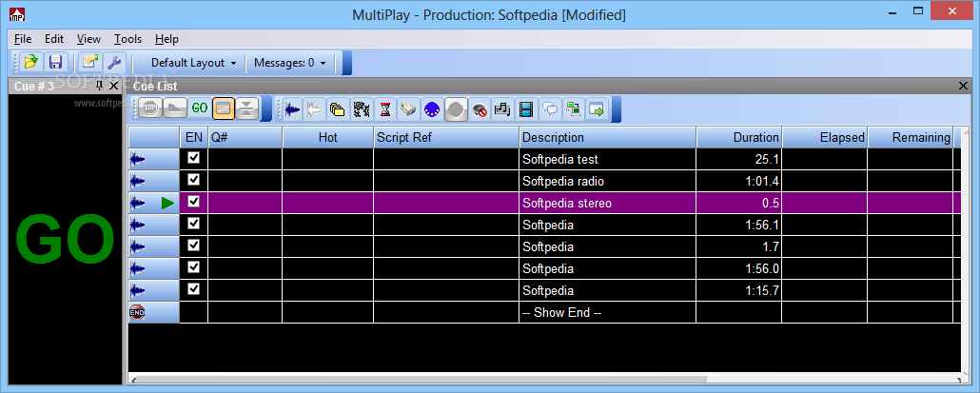Toggle EN checkbox on the 1.7 duration row
The height and width of the screenshot is (393, 980).
(194, 245)
